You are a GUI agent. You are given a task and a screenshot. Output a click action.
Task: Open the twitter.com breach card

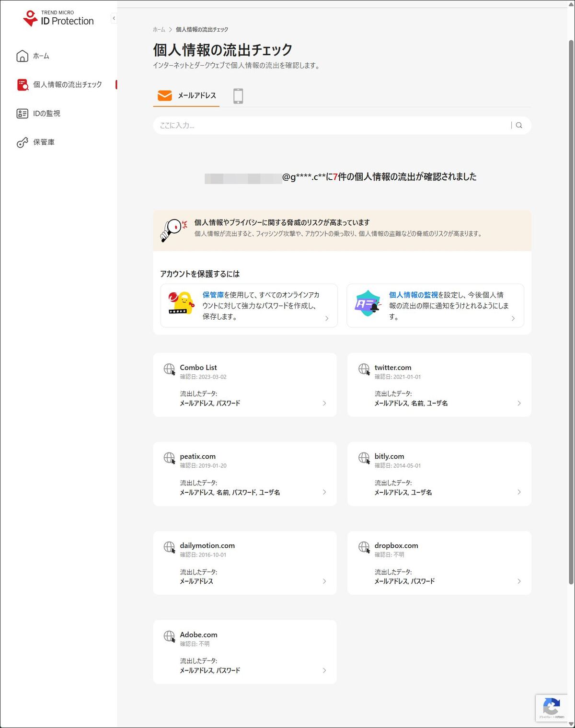click(x=439, y=385)
